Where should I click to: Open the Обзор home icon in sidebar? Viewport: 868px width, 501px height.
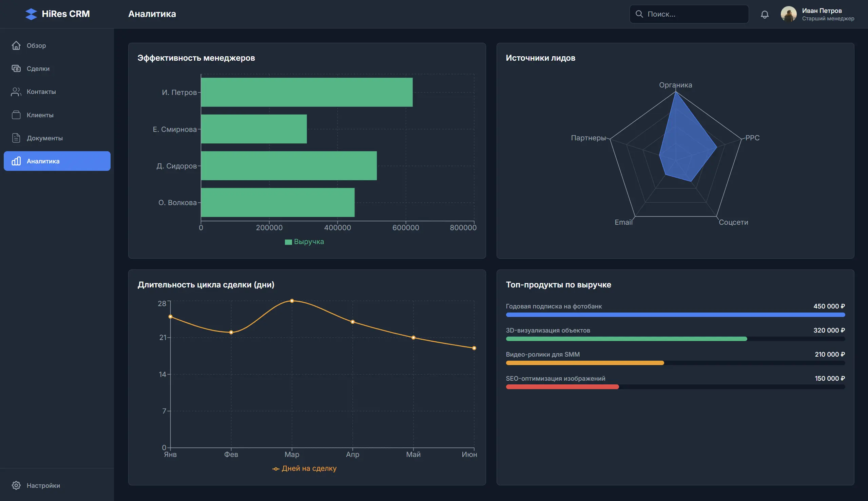pos(17,45)
